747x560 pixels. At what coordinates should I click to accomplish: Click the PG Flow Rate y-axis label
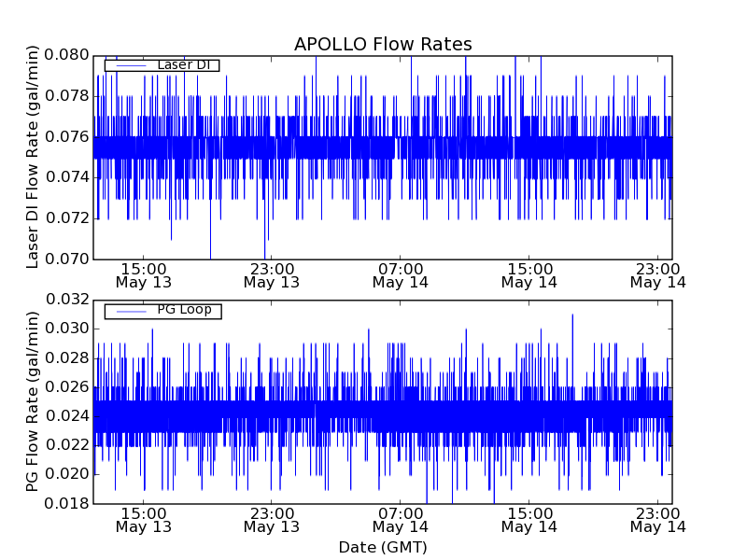[x=34, y=401]
